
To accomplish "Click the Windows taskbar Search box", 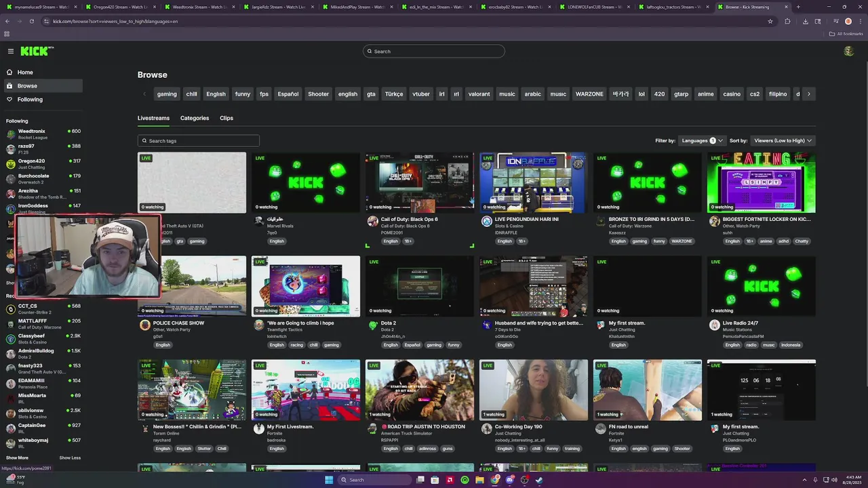I will pyautogui.click(x=375, y=480).
